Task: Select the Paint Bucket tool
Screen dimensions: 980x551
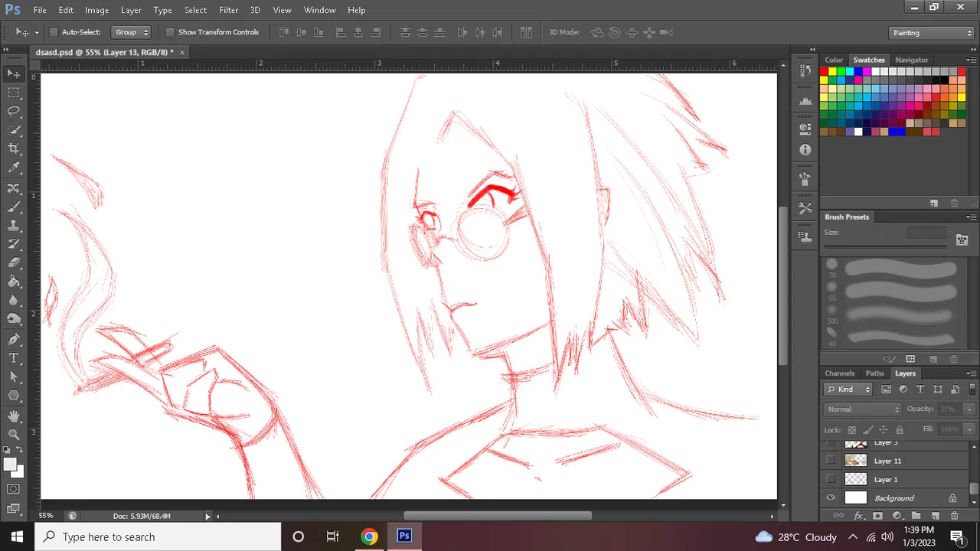Action: pyautogui.click(x=14, y=282)
